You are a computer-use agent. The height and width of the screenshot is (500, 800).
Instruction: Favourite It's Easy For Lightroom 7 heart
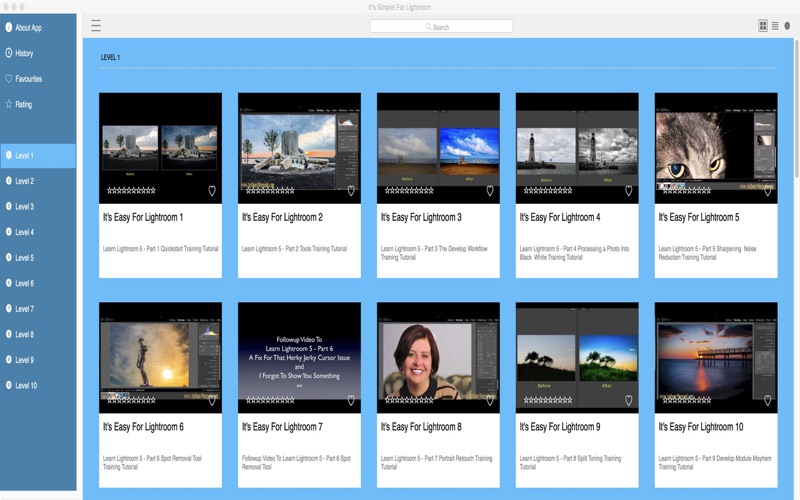click(351, 400)
